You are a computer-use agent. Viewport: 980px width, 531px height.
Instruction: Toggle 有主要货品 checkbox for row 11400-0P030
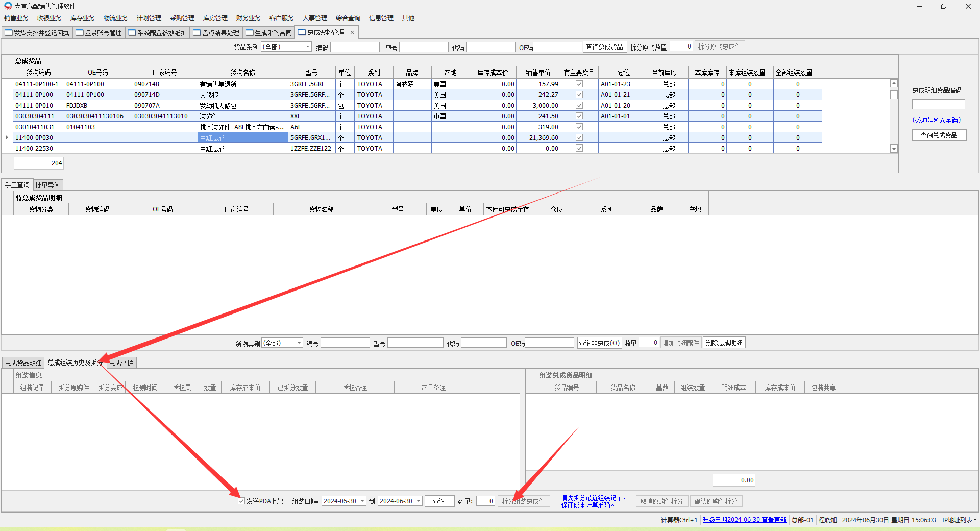coord(579,137)
